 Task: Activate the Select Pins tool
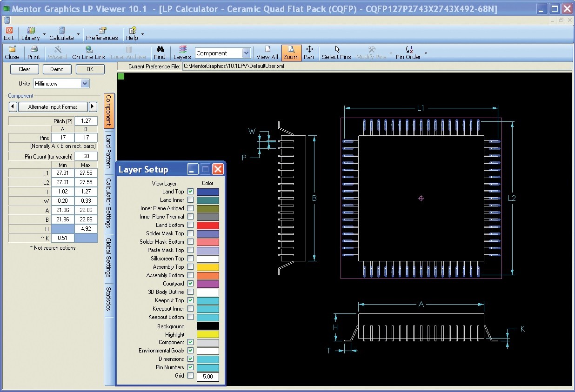click(x=336, y=53)
